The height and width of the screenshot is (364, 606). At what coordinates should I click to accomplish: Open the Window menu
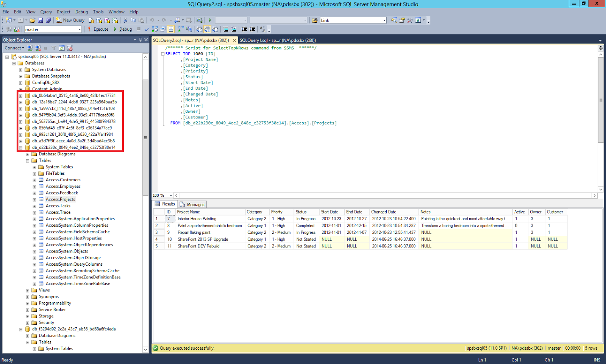116,12
